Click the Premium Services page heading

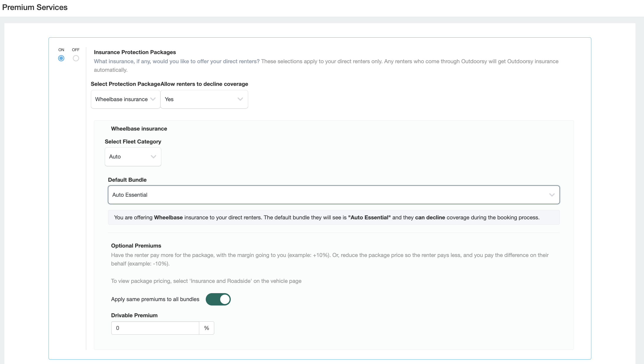35,7
